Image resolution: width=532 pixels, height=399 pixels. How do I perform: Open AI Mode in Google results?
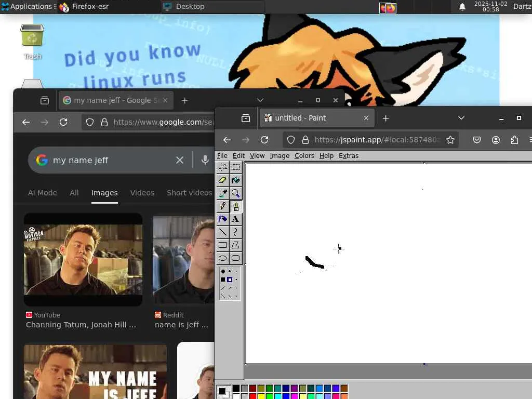(x=43, y=193)
